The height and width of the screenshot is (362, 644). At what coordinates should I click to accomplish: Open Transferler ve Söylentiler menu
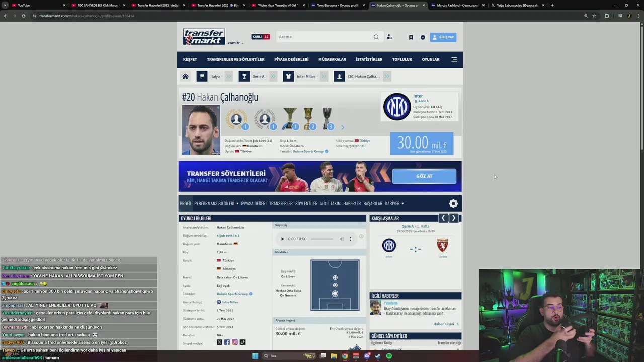click(x=235, y=59)
